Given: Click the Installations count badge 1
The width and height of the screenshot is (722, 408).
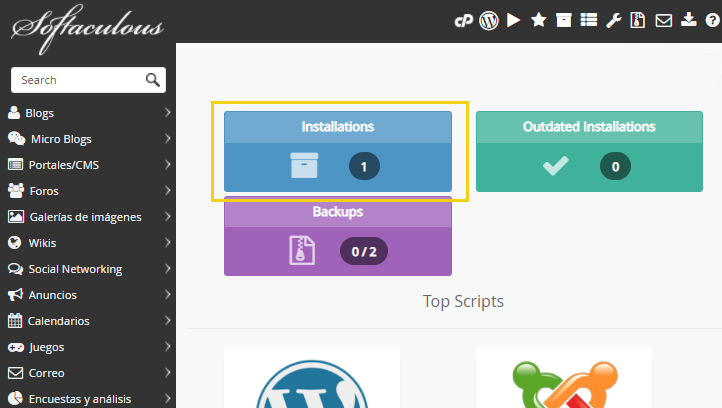Looking at the screenshot, I should pos(364,166).
